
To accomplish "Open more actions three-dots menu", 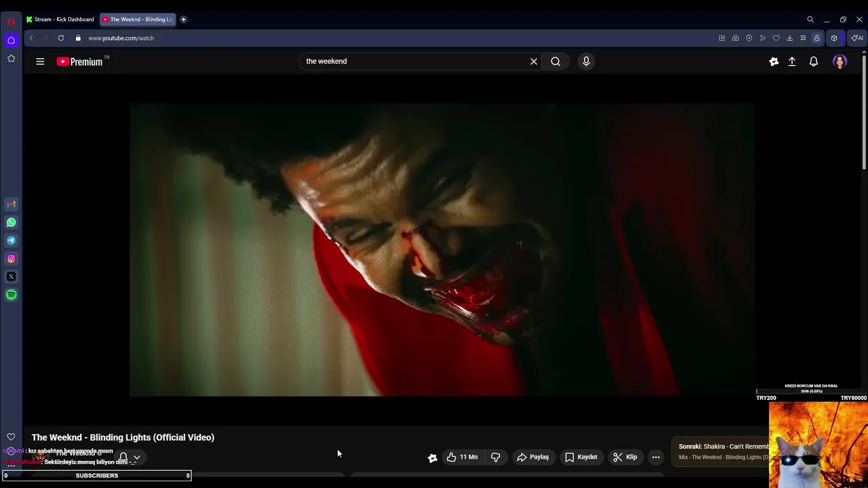I will pos(656,457).
